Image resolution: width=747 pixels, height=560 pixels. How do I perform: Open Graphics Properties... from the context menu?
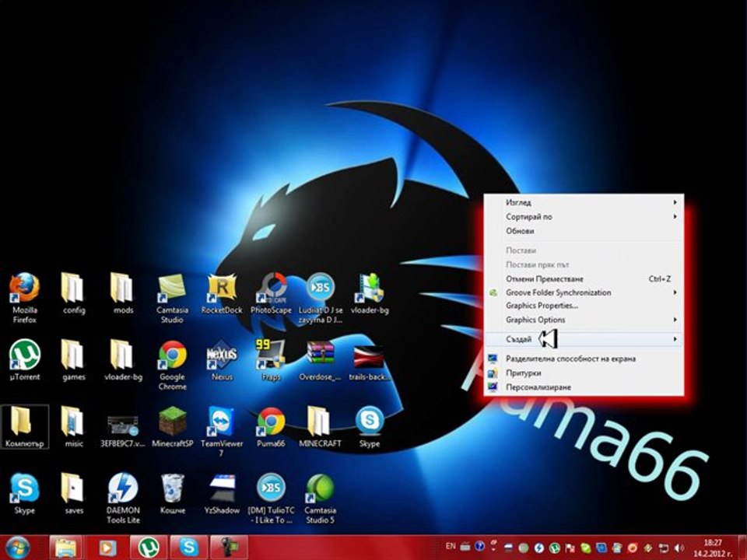coord(584,306)
